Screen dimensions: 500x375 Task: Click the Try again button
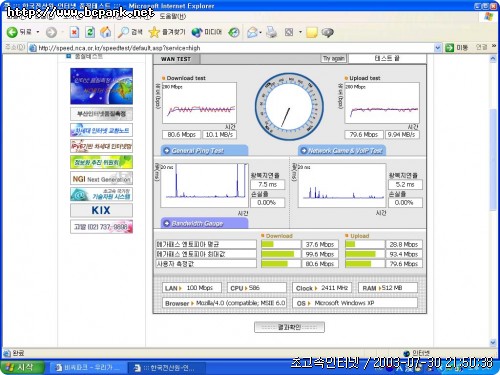coord(334,58)
